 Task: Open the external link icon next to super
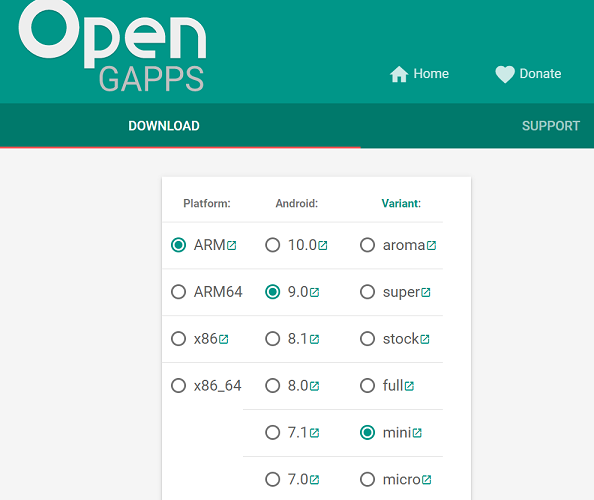tap(425, 292)
